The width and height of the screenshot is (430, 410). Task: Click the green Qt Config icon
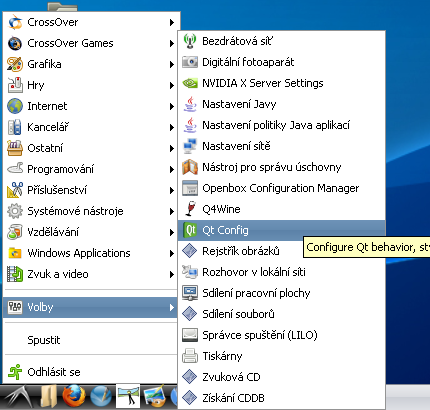(190, 230)
